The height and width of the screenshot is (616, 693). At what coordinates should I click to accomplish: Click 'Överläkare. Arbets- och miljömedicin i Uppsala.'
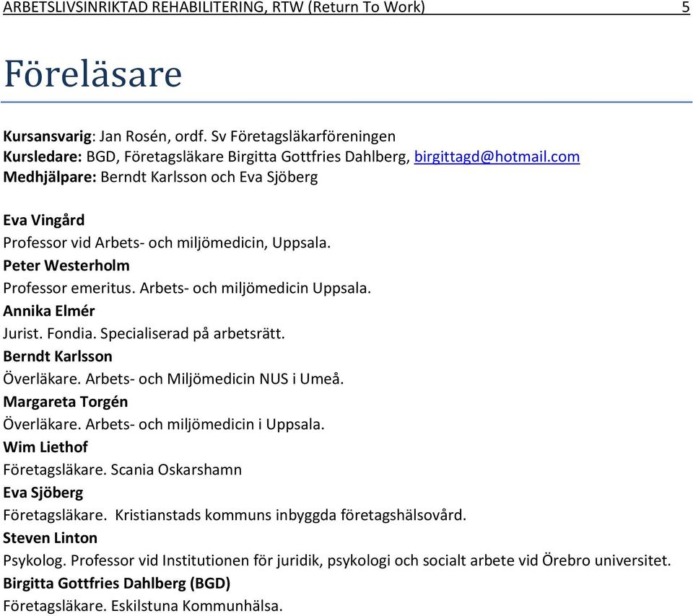pos(164,424)
